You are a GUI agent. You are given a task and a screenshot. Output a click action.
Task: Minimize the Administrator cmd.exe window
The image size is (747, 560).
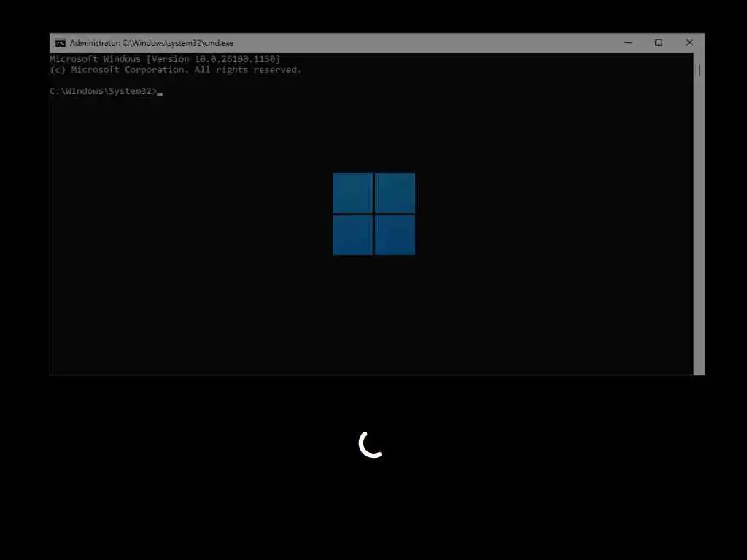click(x=628, y=43)
